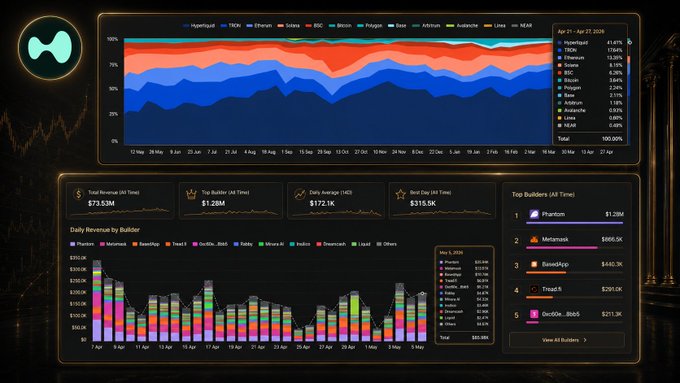Click Phantom's purple progress bar in Top Builders
Screen dimensions: 680x383
tap(575, 223)
